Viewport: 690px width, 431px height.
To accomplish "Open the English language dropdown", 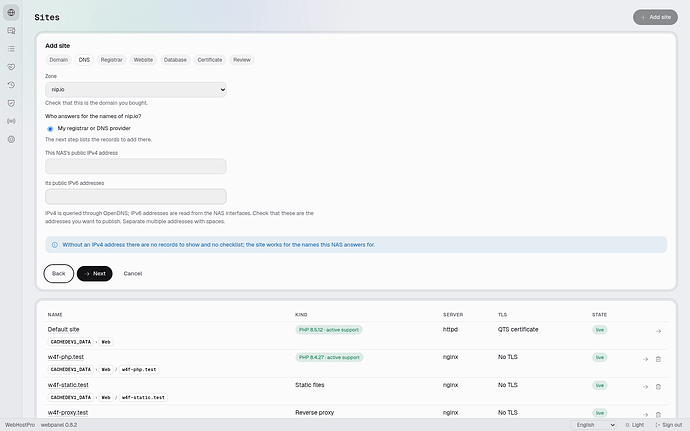I will pyautogui.click(x=594, y=425).
